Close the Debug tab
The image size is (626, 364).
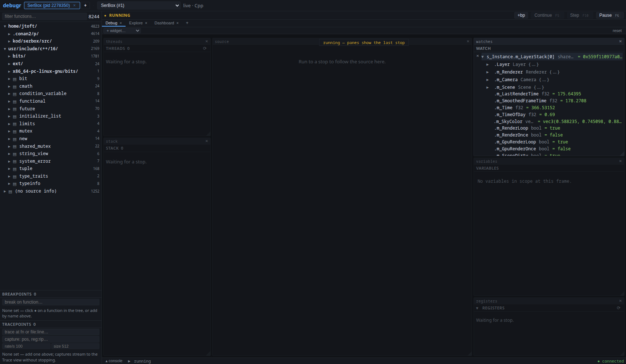coord(121,23)
